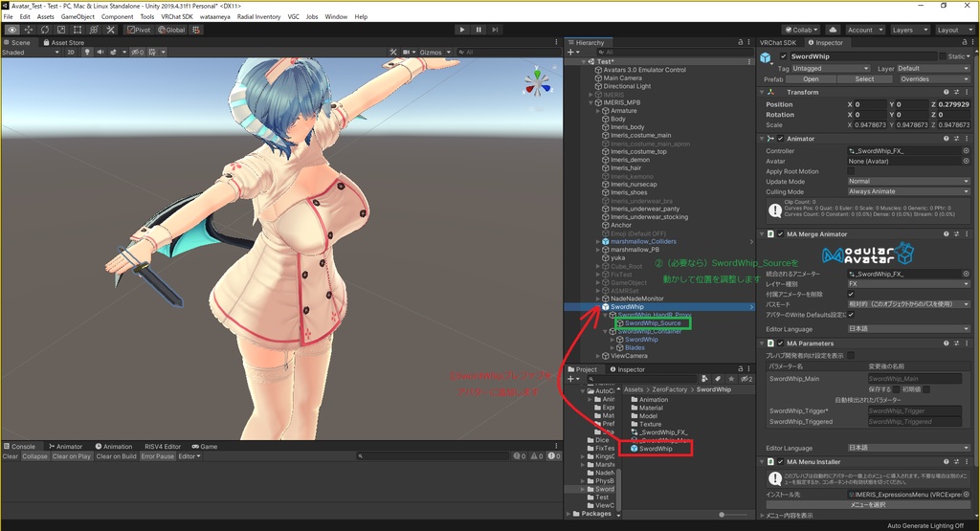Toggle scene grid visibility
Viewport: 980px width, 531px height.
pos(152,52)
